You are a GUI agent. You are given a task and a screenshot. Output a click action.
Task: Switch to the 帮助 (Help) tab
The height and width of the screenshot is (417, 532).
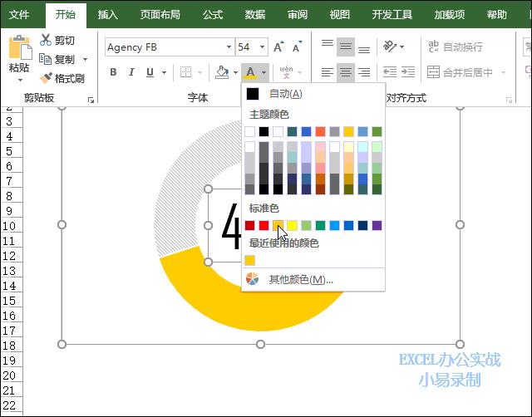pos(497,14)
